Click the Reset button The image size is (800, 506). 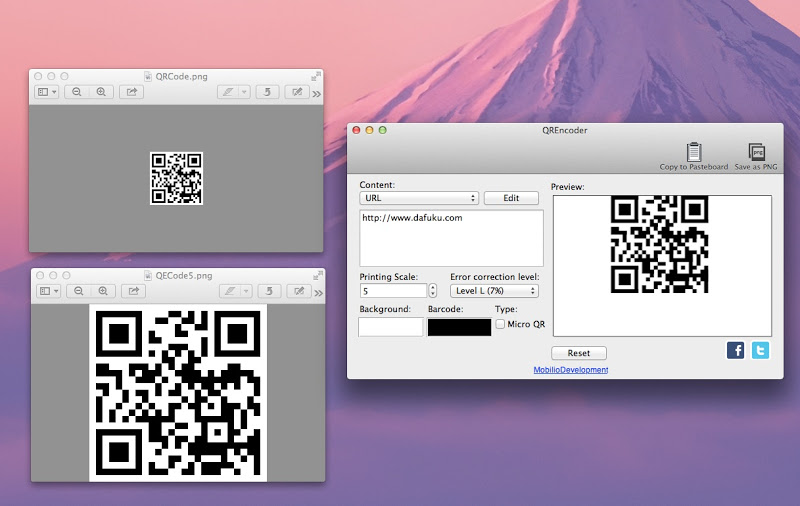pos(579,353)
